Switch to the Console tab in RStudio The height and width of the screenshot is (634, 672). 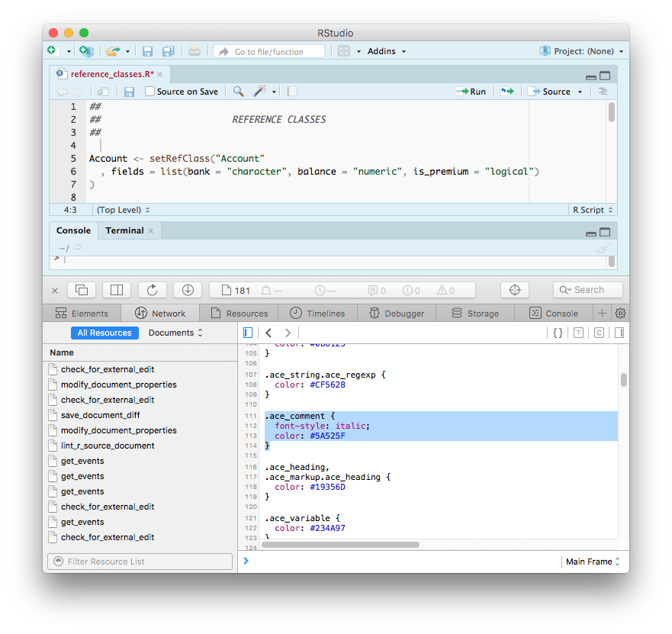point(74,230)
